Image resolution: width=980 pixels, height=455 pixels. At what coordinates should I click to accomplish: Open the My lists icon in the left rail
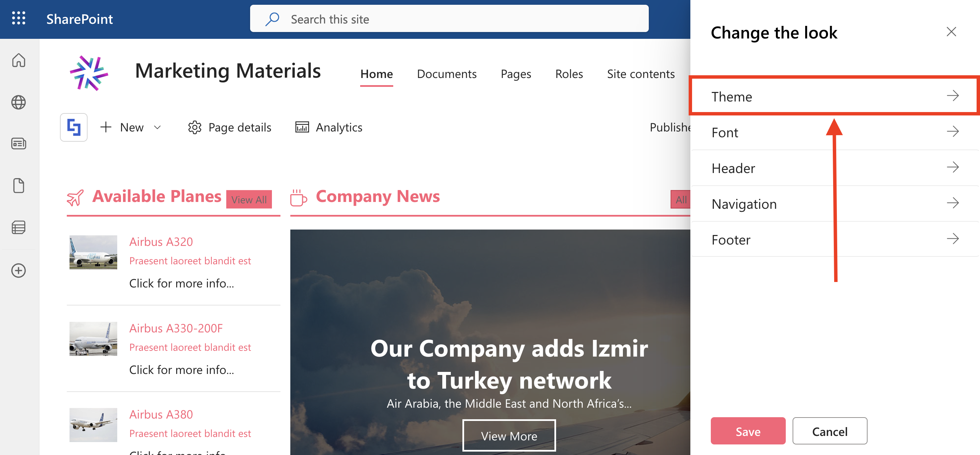point(19,227)
